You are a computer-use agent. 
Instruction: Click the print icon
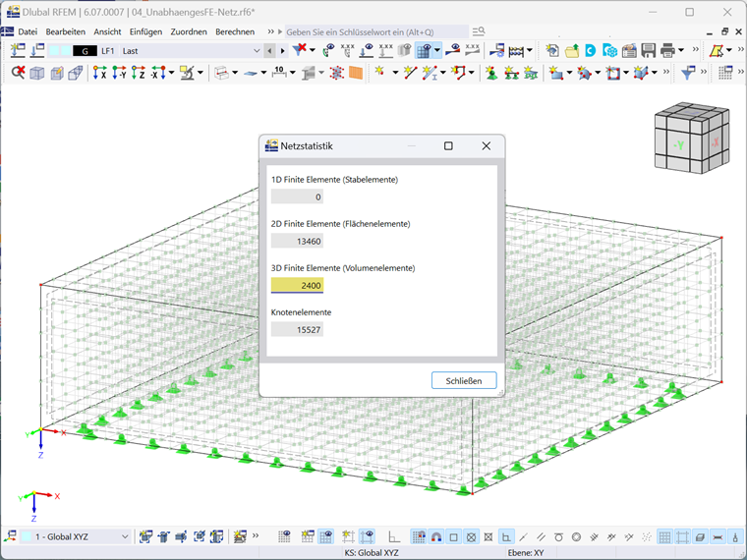(x=668, y=50)
